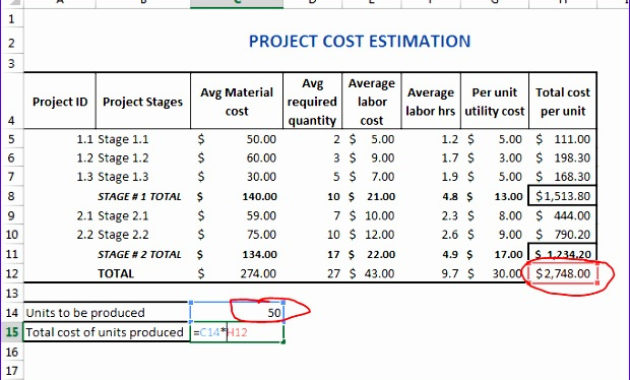Viewport: 630px width, 380px height.
Task: Click row header 15
Action: pyautogui.click(x=12, y=332)
